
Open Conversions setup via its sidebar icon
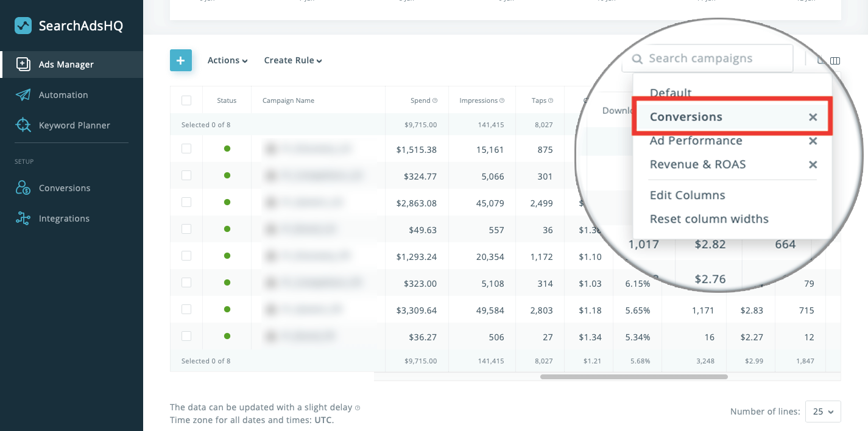click(23, 187)
